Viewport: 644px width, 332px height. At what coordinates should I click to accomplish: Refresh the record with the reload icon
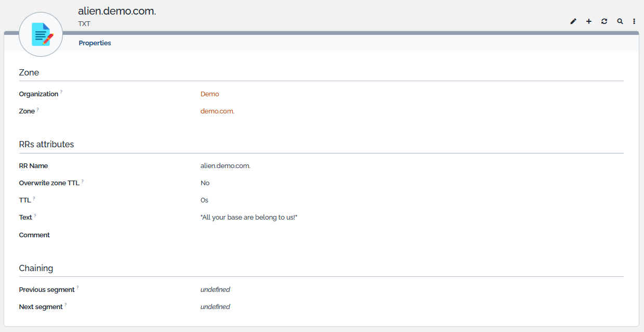604,21
